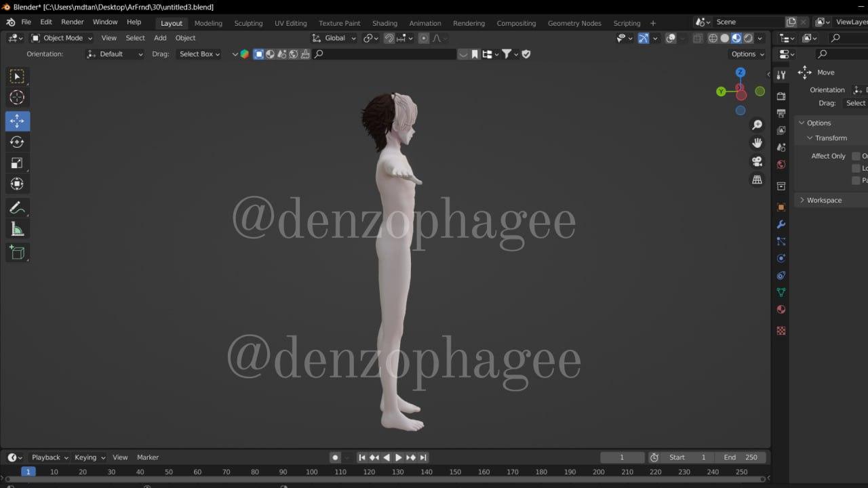The image size is (868, 488).
Task: Open the Playback dropdown in timeline
Action: coord(50,457)
